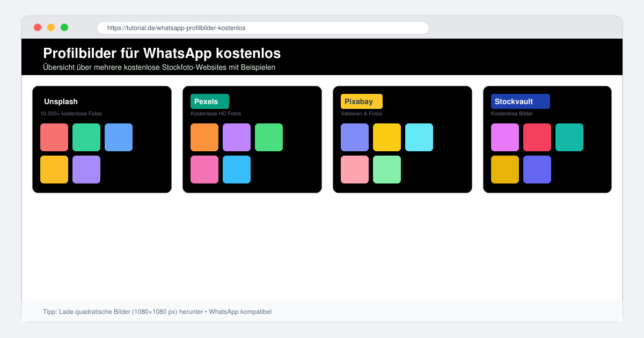Click the 'Übersicht über mehrere kostenlose' subtitle

[x=159, y=67]
